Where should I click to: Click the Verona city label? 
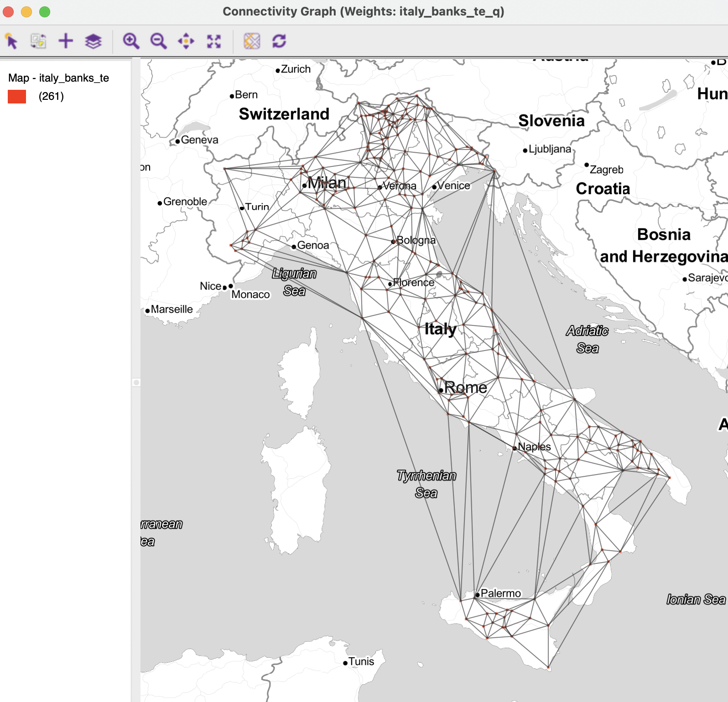point(400,186)
